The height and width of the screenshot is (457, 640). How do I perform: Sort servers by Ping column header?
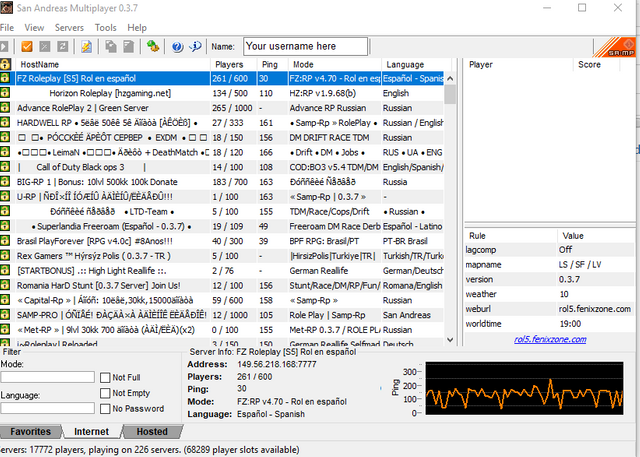point(273,64)
